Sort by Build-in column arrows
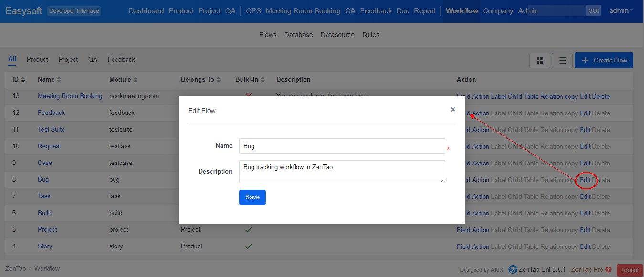This screenshot has height=277, width=644. pyautogui.click(x=263, y=80)
